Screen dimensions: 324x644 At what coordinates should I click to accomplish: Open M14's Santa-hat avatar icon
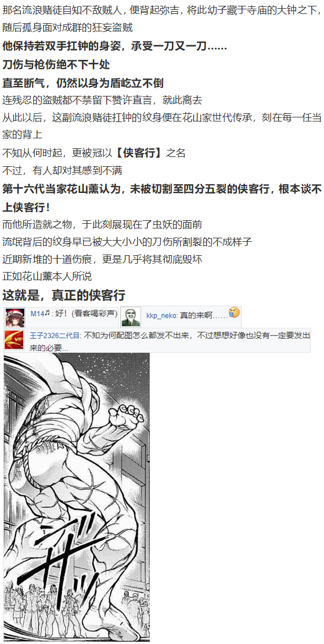15,317
